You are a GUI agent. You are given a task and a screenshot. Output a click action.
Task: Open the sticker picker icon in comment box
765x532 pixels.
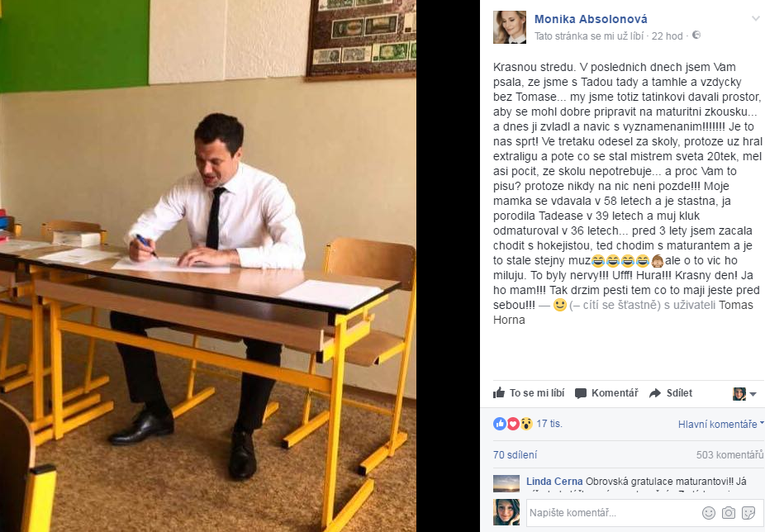[748, 512]
